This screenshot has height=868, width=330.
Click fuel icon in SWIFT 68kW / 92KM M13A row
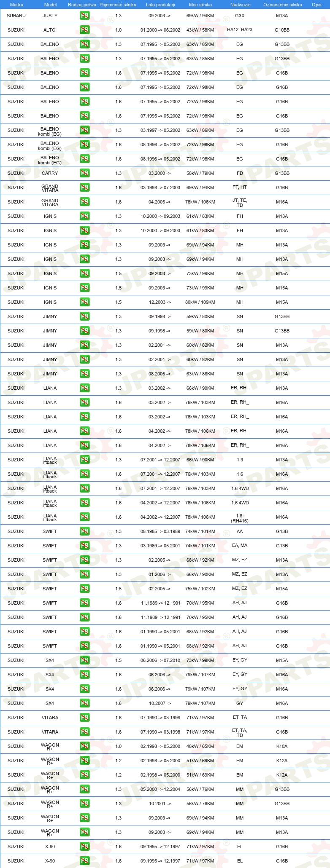(x=84, y=560)
